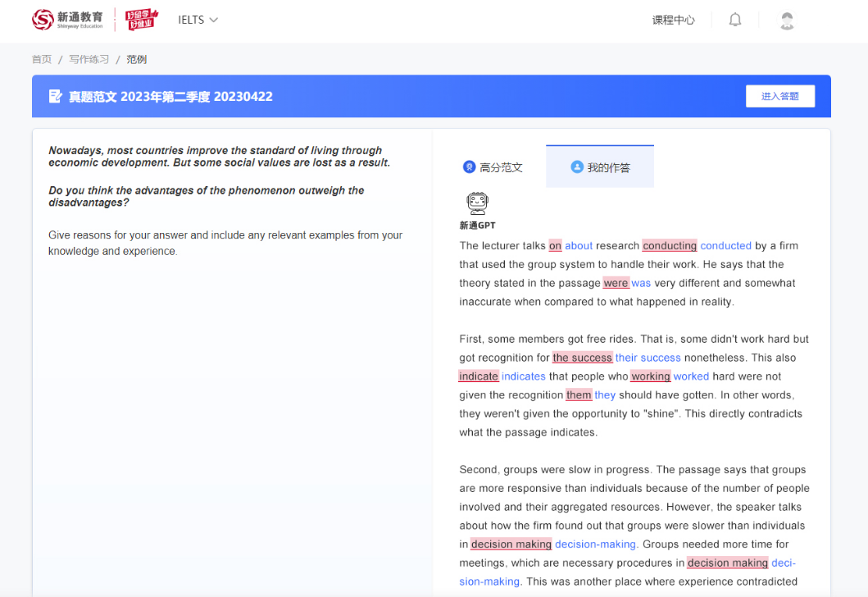868x597 pixels.
Task: Click the instruction 'Give reasons for your answer'
Action: click(118, 235)
